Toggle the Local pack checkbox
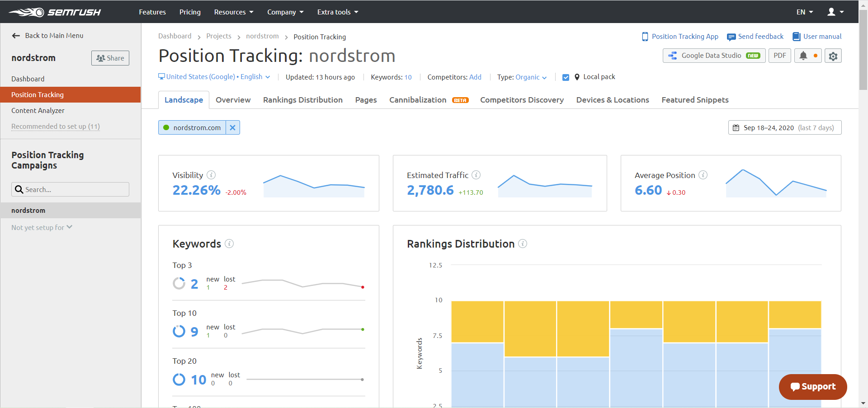Viewport: 868px width, 408px height. [566, 77]
